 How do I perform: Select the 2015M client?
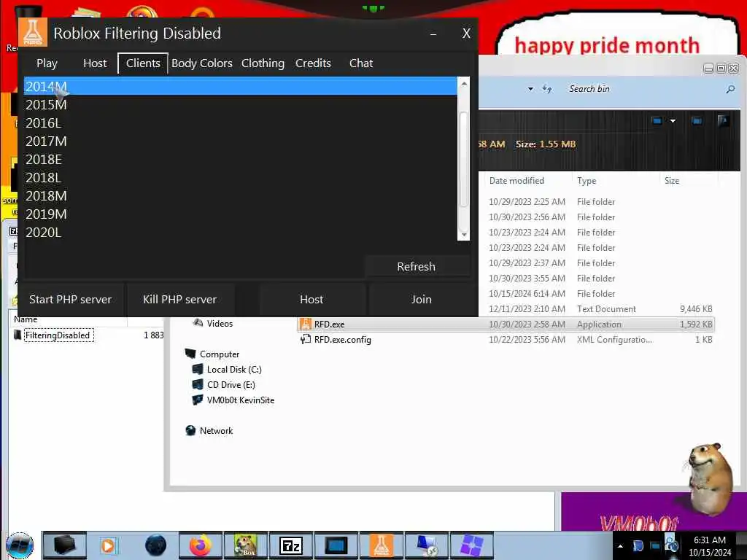click(240, 105)
